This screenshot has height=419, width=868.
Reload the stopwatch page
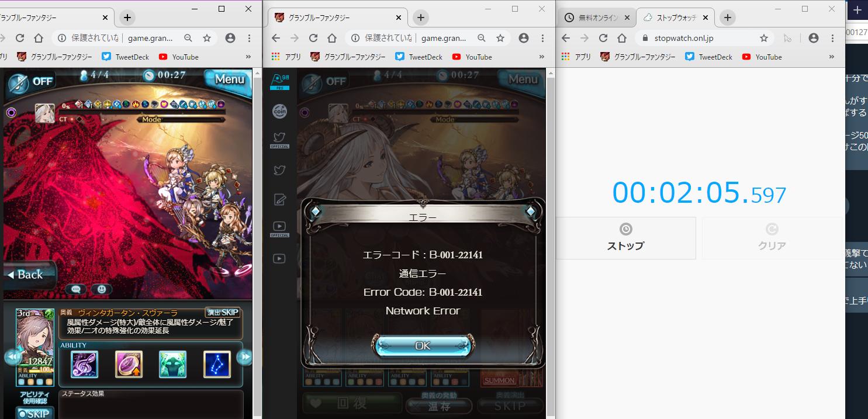coord(603,38)
